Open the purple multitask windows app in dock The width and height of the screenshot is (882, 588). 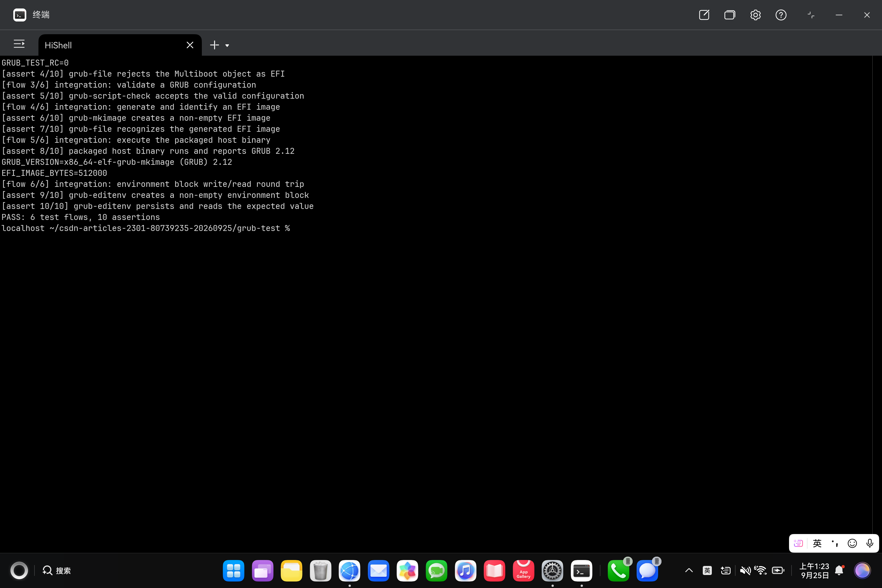tap(263, 571)
